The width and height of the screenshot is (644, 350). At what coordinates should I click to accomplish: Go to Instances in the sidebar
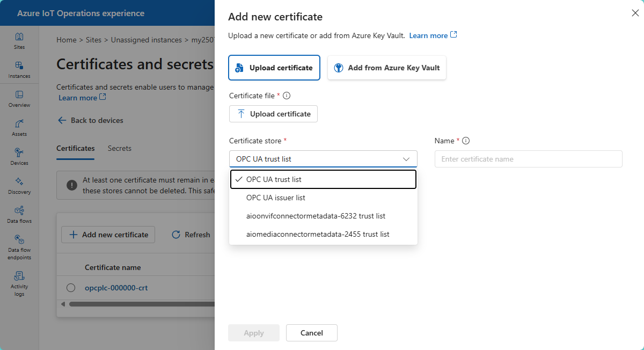tap(19, 70)
